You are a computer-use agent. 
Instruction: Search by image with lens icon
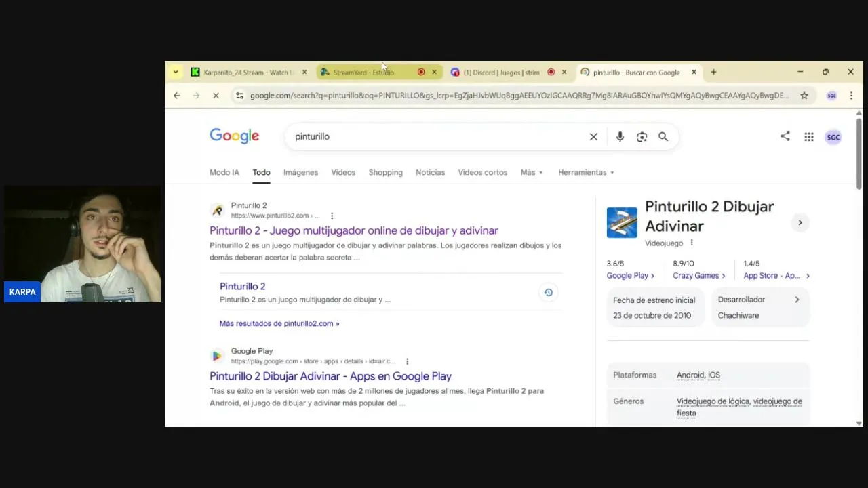[642, 137]
